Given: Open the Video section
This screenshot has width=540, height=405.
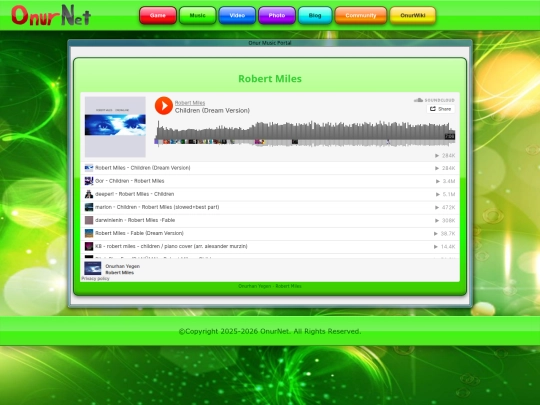Looking at the screenshot, I should click(237, 15).
